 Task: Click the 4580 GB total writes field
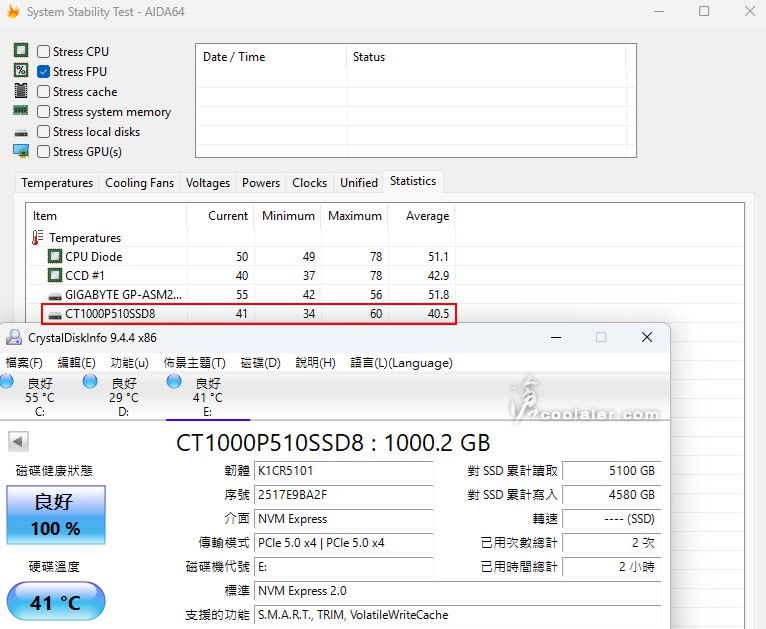[x=612, y=495]
